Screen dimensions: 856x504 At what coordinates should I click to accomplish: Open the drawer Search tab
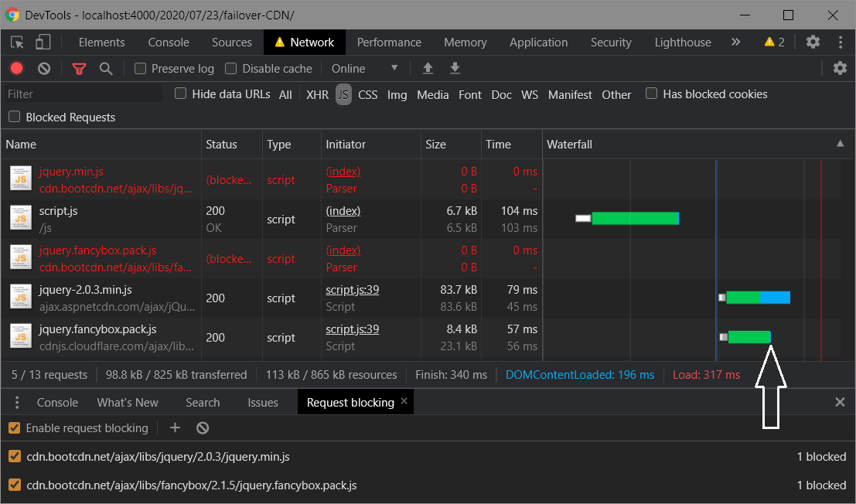coord(203,403)
